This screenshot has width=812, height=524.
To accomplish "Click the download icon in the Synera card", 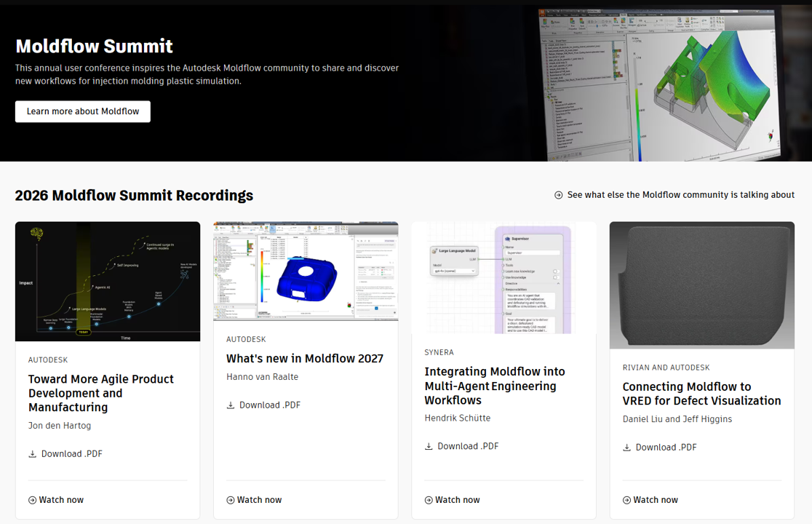I will tap(429, 446).
